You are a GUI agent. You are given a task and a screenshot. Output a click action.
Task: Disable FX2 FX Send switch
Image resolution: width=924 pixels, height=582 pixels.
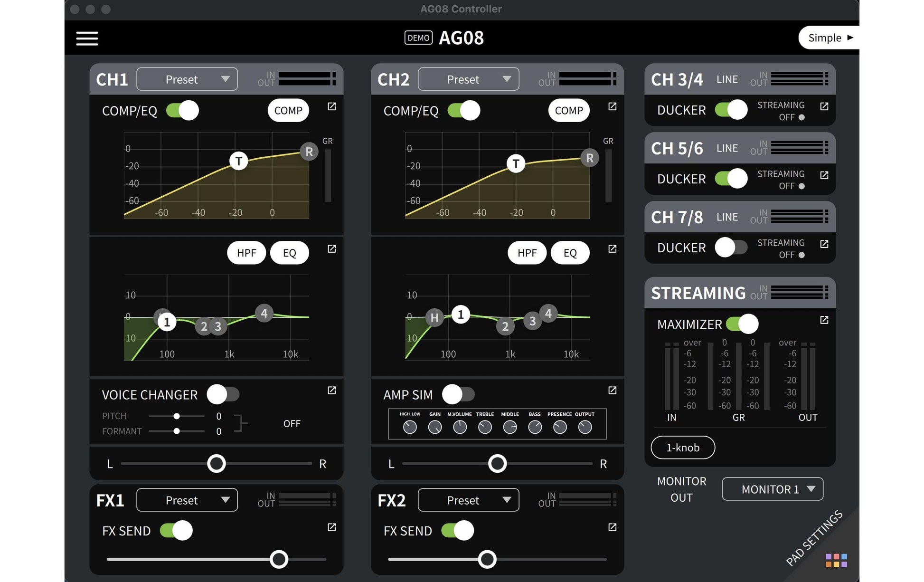458,531
